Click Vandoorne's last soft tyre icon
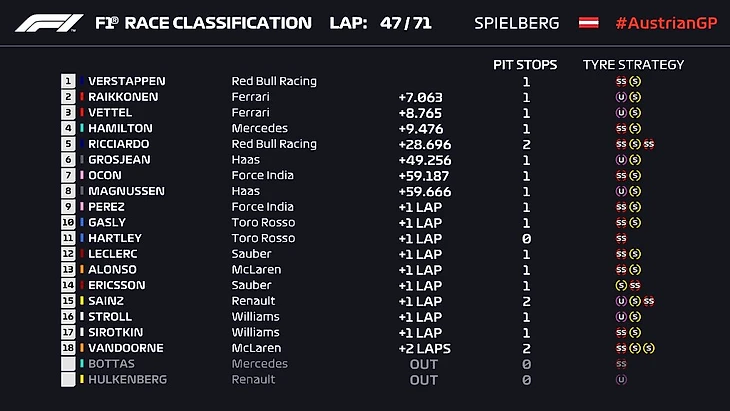 [x=648, y=348]
